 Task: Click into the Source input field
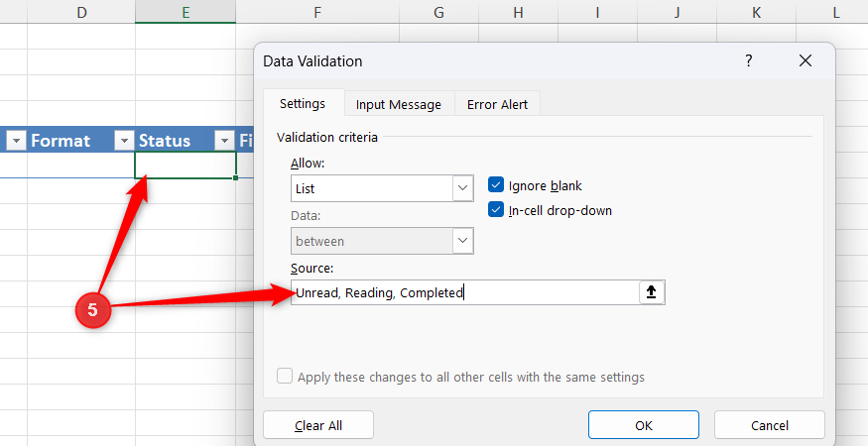[x=465, y=292]
